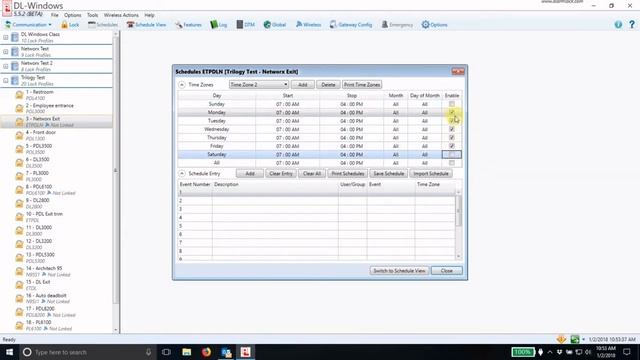
Task: Select lock 12 - DL3200
Action: point(39,241)
